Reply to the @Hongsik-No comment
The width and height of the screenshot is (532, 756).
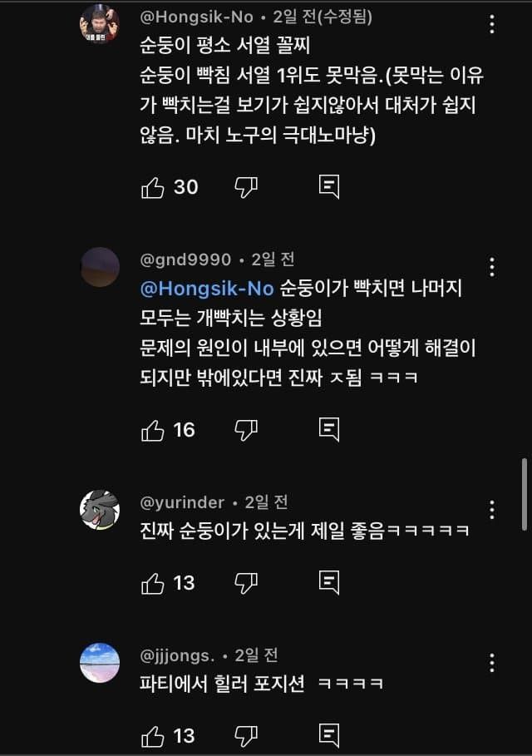click(x=329, y=187)
